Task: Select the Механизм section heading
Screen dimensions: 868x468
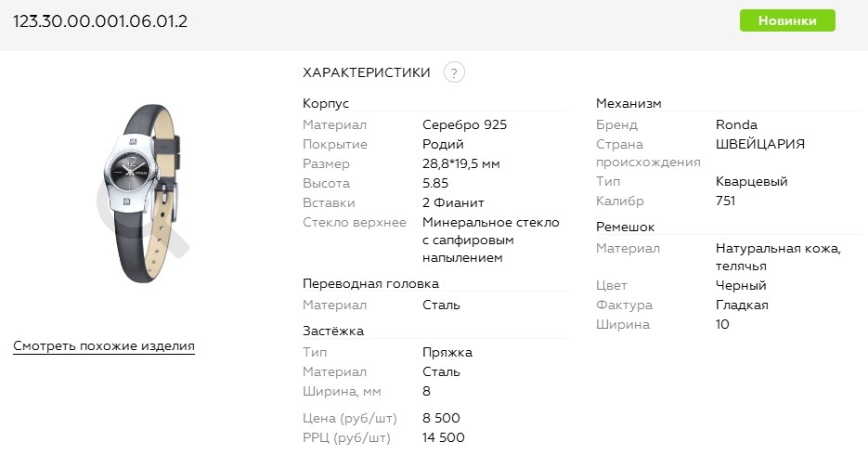Action: pos(628,103)
